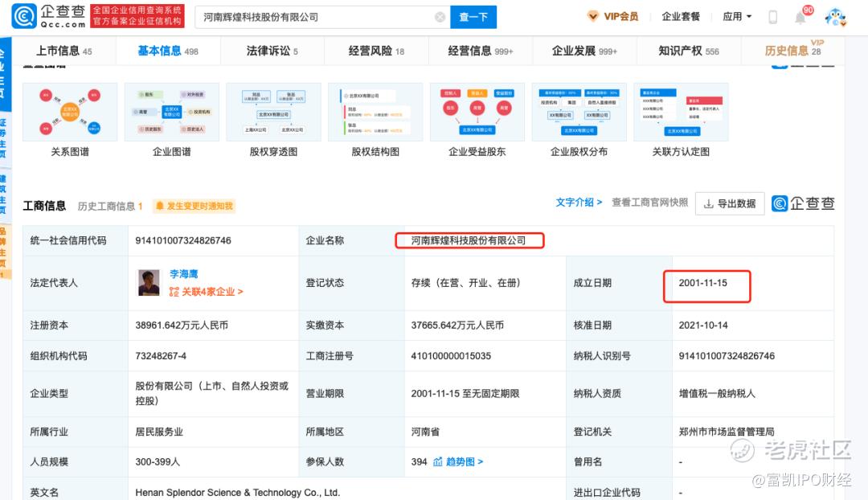This screenshot has height=500, width=868.
Task: Select 注册资本 value 38961.642万元人民币
Action: [x=182, y=325]
